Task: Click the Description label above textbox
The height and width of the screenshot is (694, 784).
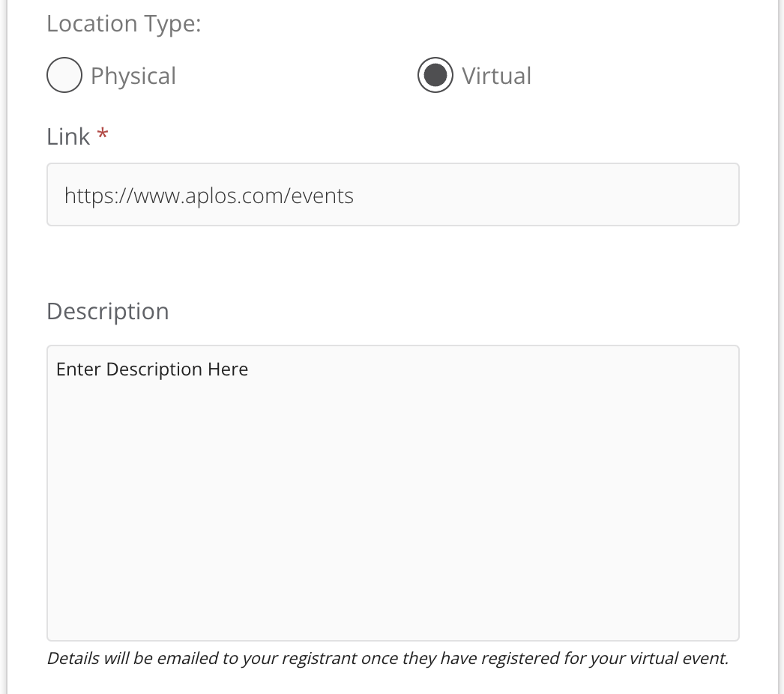Action: tap(108, 312)
